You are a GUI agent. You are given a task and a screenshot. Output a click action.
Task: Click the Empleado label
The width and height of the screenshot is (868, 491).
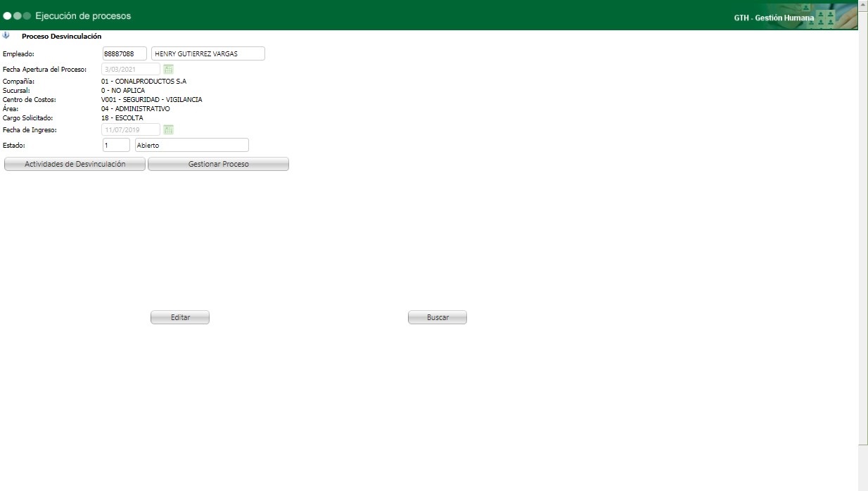coord(18,54)
